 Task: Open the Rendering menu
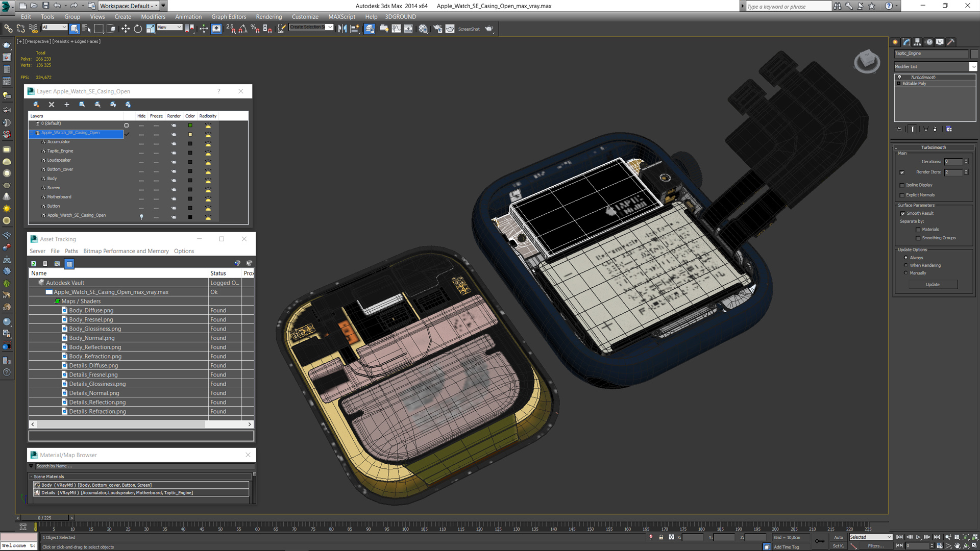click(x=268, y=17)
